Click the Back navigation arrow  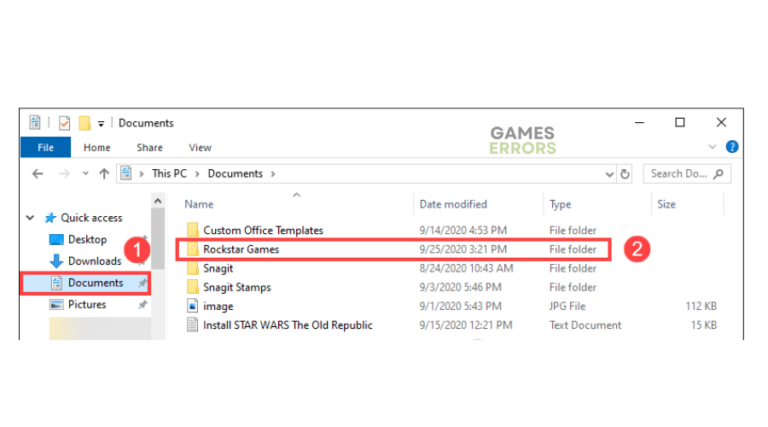pyautogui.click(x=37, y=174)
